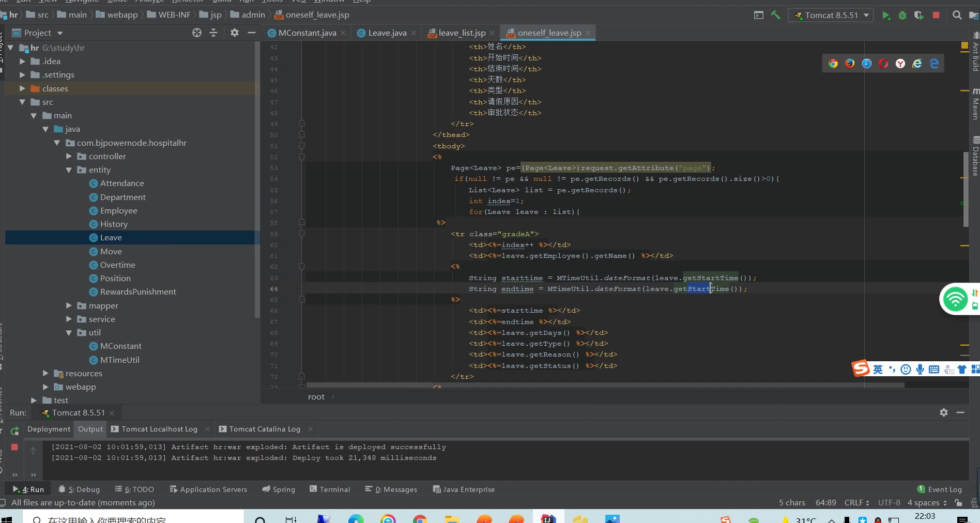This screenshot has width=980, height=523.
Task: Open Project panel settings gear
Action: click(235, 33)
